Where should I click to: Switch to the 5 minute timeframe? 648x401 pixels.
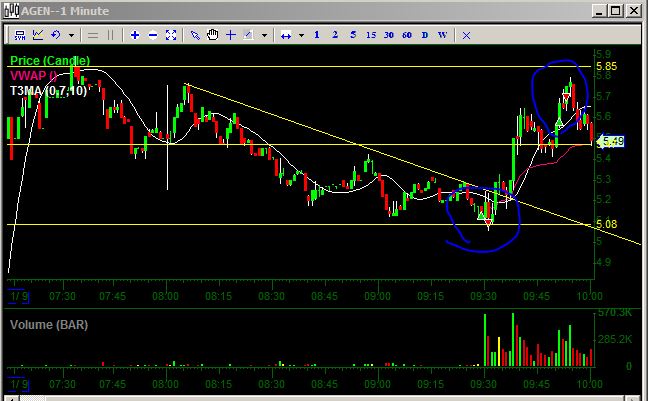[353, 35]
